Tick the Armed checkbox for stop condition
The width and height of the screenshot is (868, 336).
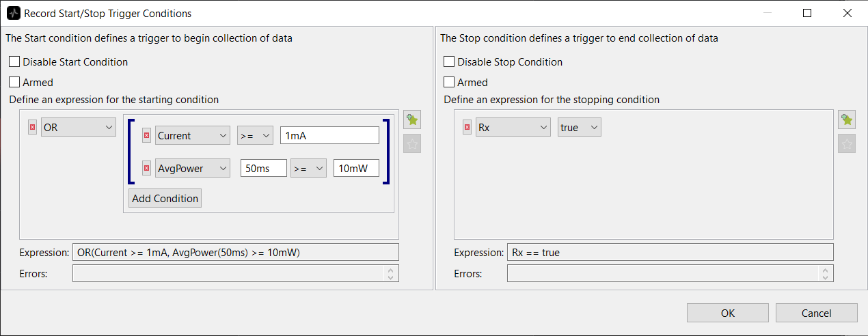pyautogui.click(x=449, y=83)
